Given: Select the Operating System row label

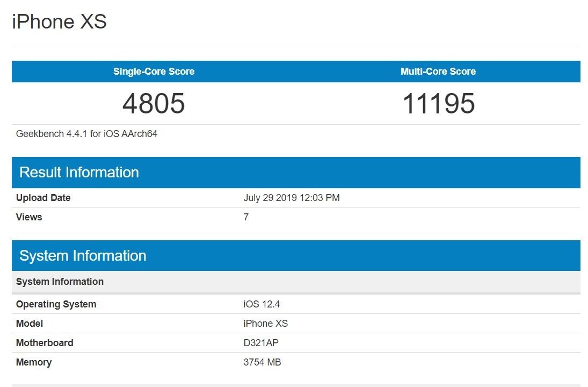Looking at the screenshot, I should click(x=56, y=304).
